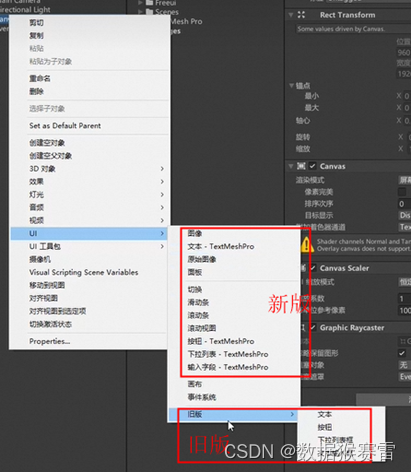Open the 渲染模式 dropdown
The width and height of the screenshot is (411, 472).
tap(405, 180)
